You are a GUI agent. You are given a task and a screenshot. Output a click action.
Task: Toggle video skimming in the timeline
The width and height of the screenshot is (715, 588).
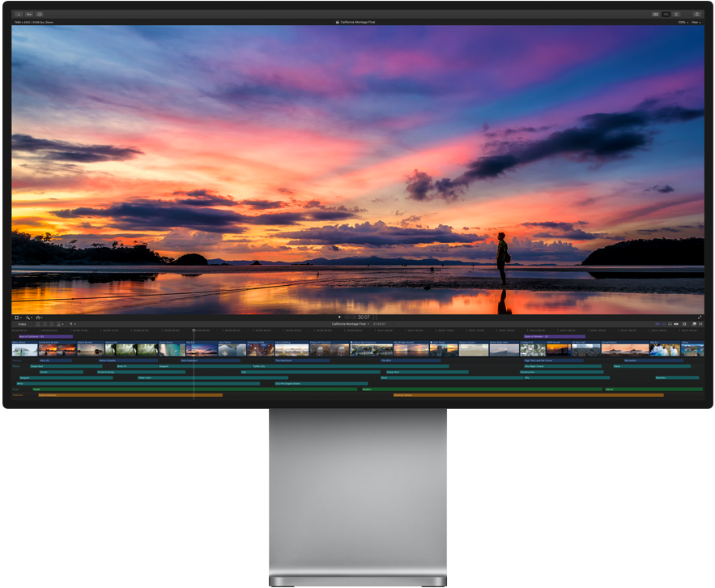pos(658,324)
